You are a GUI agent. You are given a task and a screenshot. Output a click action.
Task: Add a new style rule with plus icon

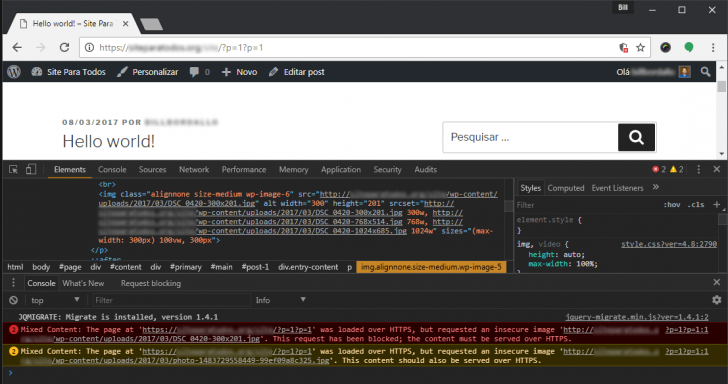coord(716,205)
